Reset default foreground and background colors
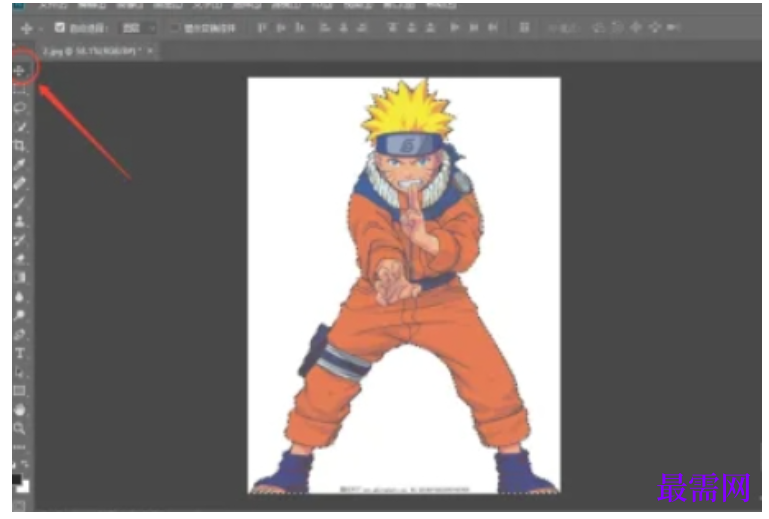Screen dimensions: 769x519 point(14,464)
